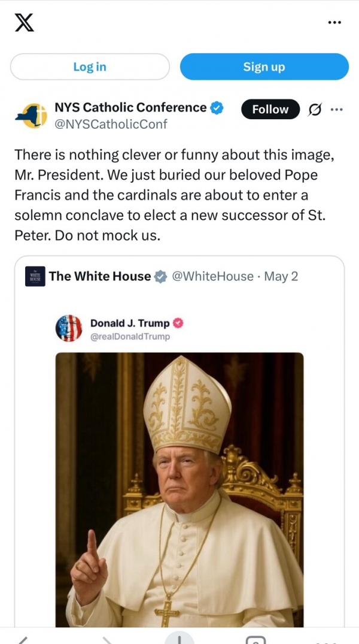Click the blue verified badge beside NYS Catholic Conference
359x644 pixels.
pos(217,108)
